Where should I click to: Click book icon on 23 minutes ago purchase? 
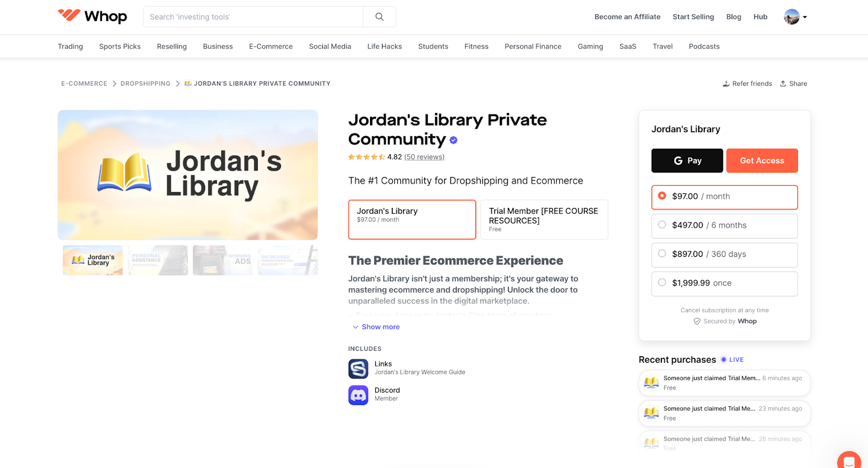coord(652,413)
